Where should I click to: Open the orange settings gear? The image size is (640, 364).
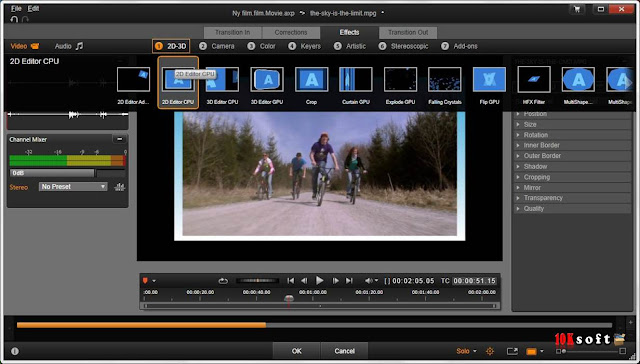click(x=490, y=351)
